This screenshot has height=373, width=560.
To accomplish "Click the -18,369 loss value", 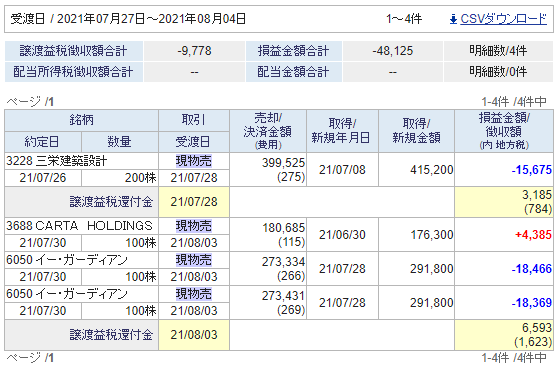I will tap(531, 303).
